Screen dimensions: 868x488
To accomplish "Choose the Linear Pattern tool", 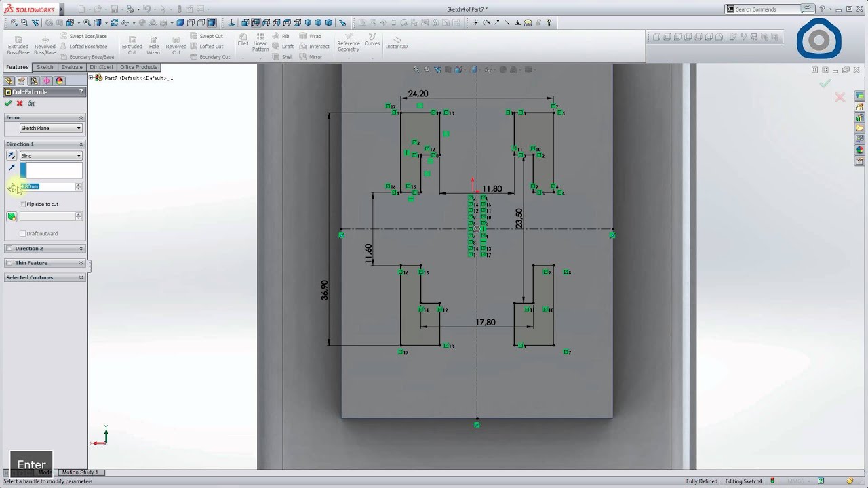I will tap(260, 43).
